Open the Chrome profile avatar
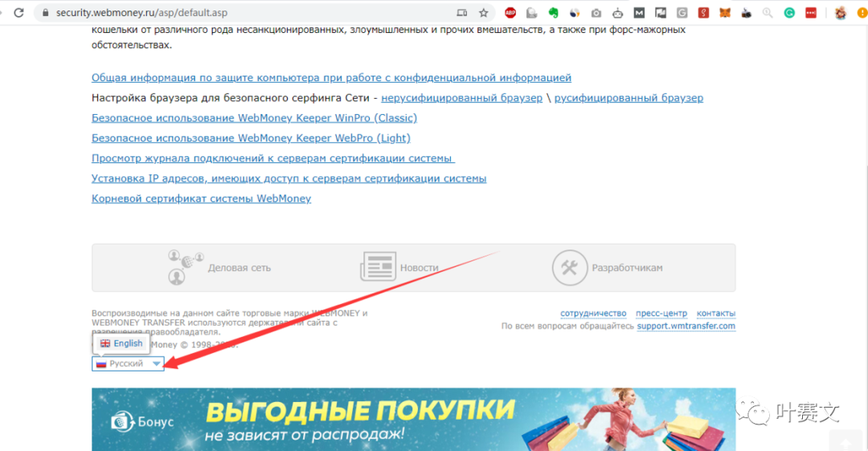 pos(841,12)
